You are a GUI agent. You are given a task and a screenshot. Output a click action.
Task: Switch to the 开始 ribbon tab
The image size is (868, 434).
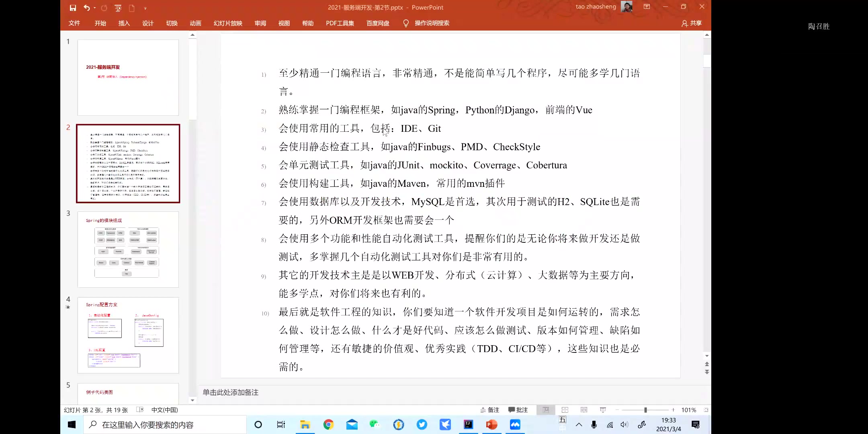pos(100,23)
